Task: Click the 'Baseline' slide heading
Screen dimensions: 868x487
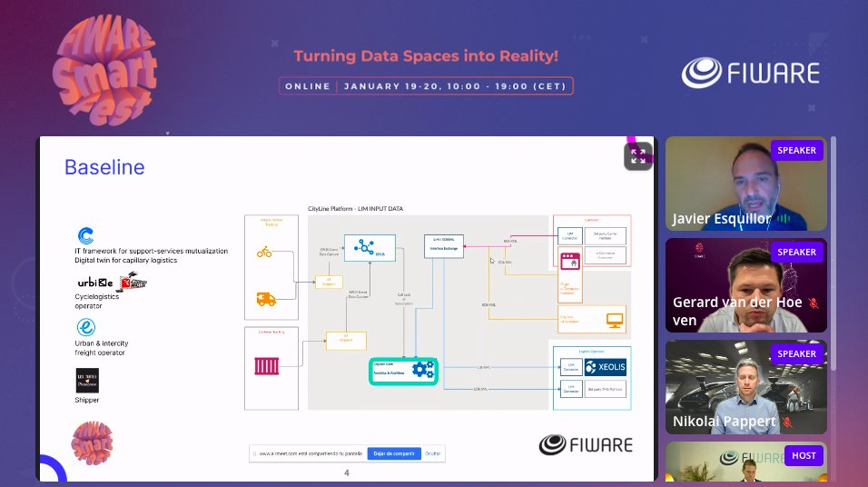Action: (104, 167)
